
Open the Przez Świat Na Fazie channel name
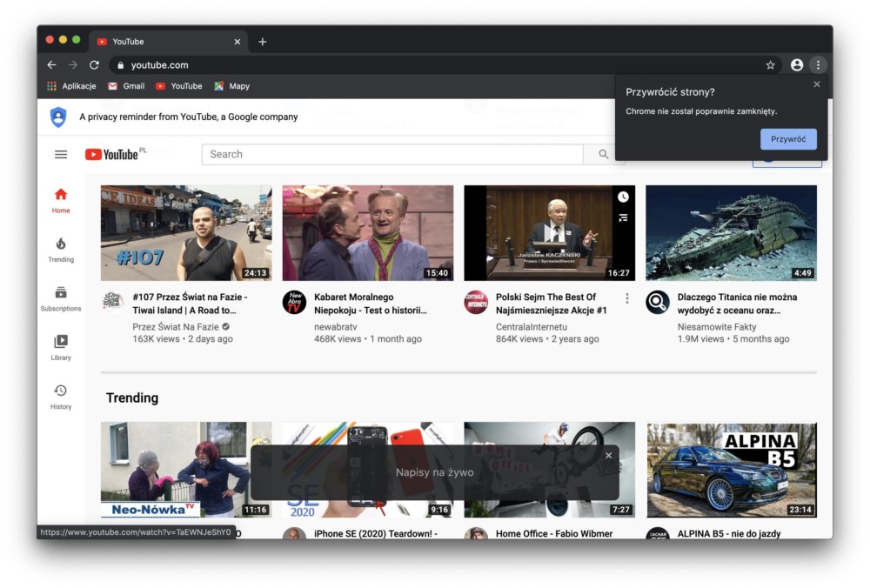point(176,327)
